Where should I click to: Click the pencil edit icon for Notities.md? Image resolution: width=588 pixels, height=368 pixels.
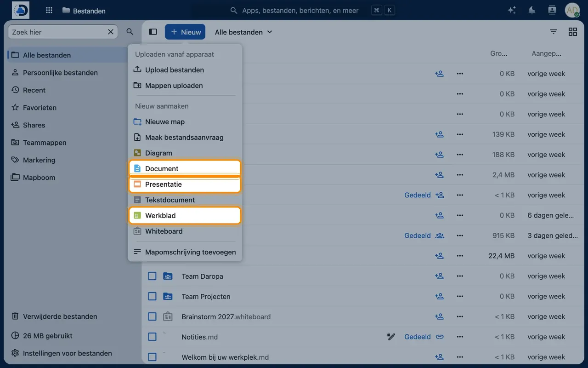pyautogui.click(x=391, y=337)
